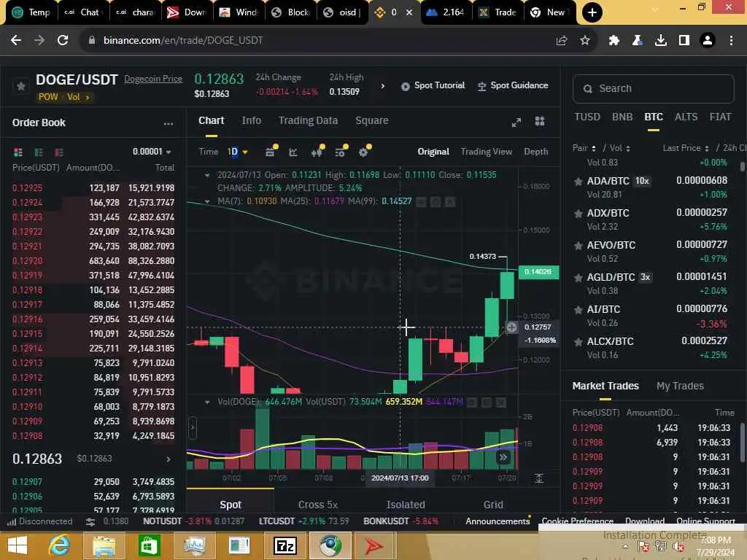
Task: Expand current price 0.12863 arrow in order book
Action: (x=169, y=459)
